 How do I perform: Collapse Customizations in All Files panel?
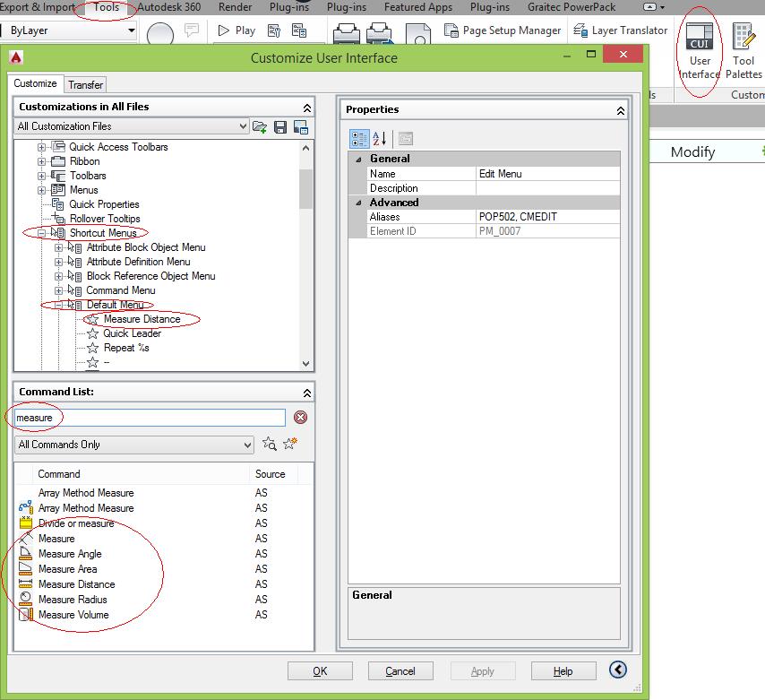point(307,108)
